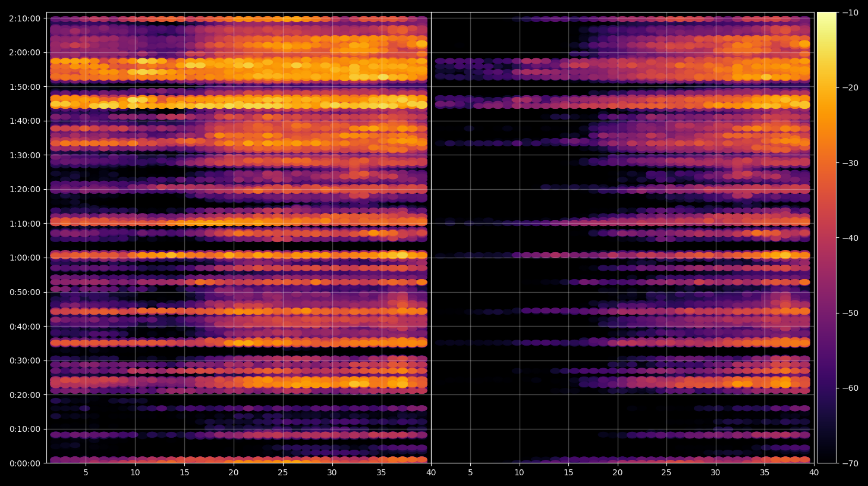868x486 pixels.
Task: Click the −70 colorbar tick label
Action: coord(850,463)
